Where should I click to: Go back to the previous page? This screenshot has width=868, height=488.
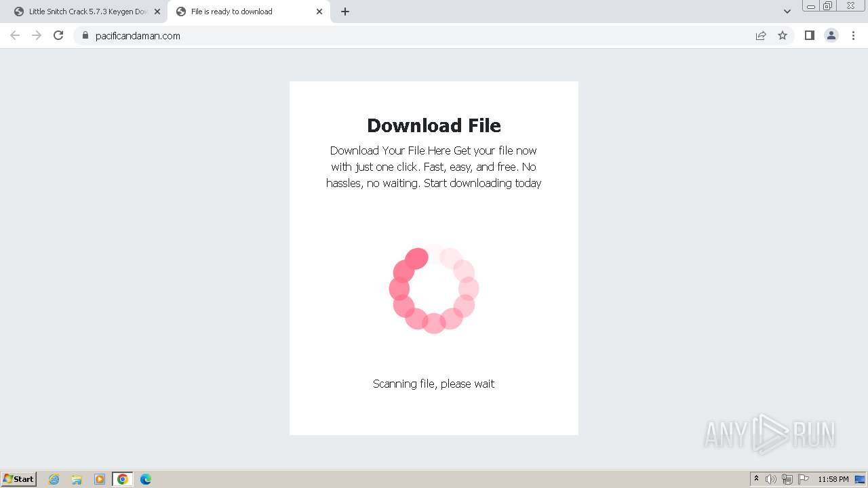pos(15,35)
